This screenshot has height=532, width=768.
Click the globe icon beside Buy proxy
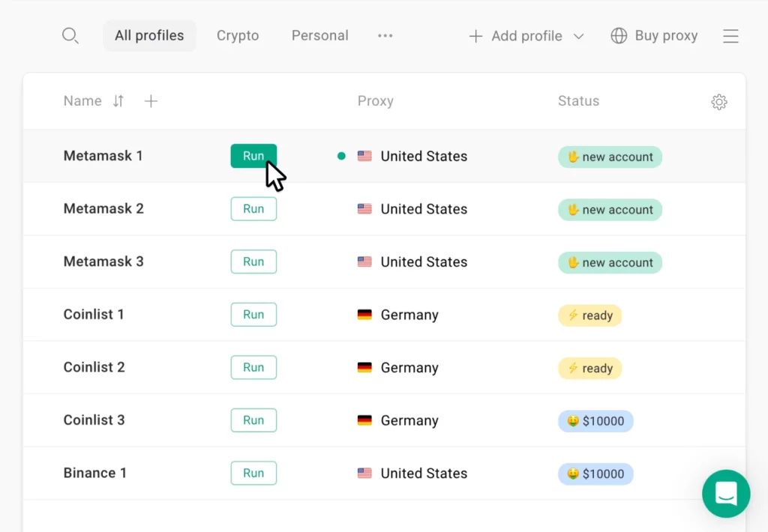coord(619,36)
